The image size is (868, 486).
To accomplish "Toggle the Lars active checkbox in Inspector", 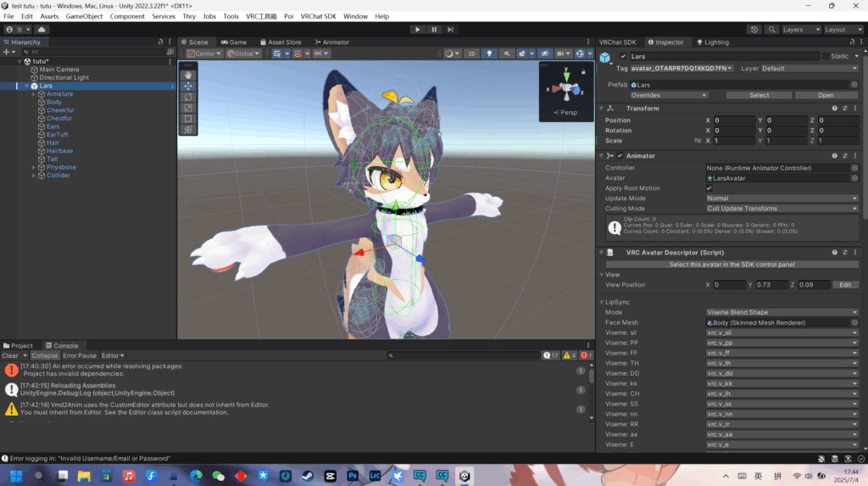I will pyautogui.click(x=623, y=57).
